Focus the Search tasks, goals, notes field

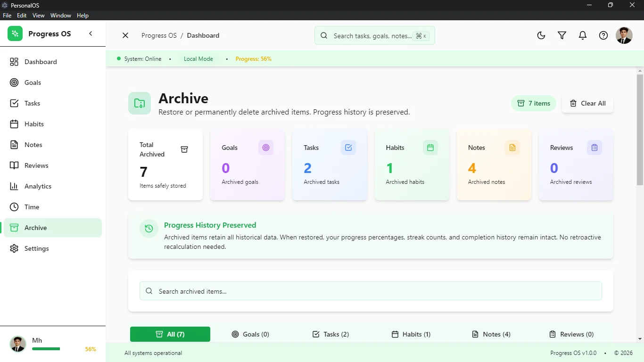(375, 35)
